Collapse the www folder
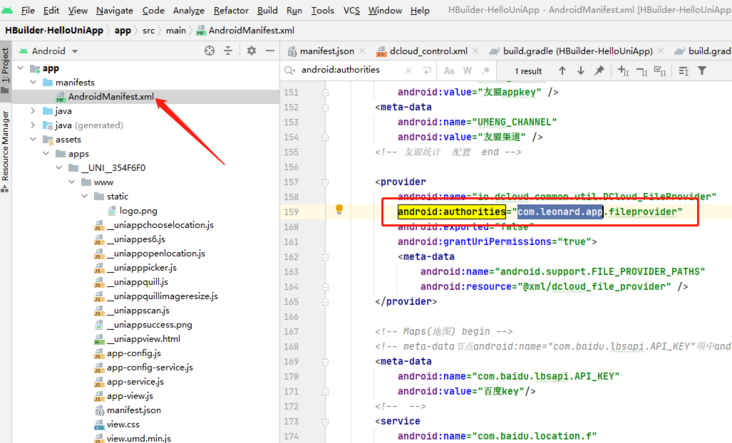The height and width of the screenshot is (443, 732). pyautogui.click(x=72, y=182)
